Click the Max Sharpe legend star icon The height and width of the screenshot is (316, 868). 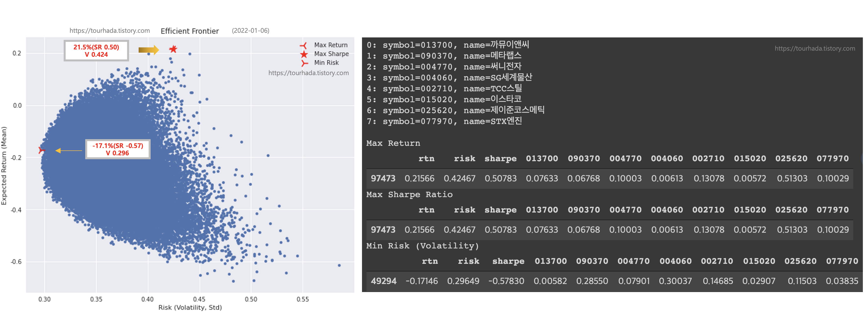point(304,54)
